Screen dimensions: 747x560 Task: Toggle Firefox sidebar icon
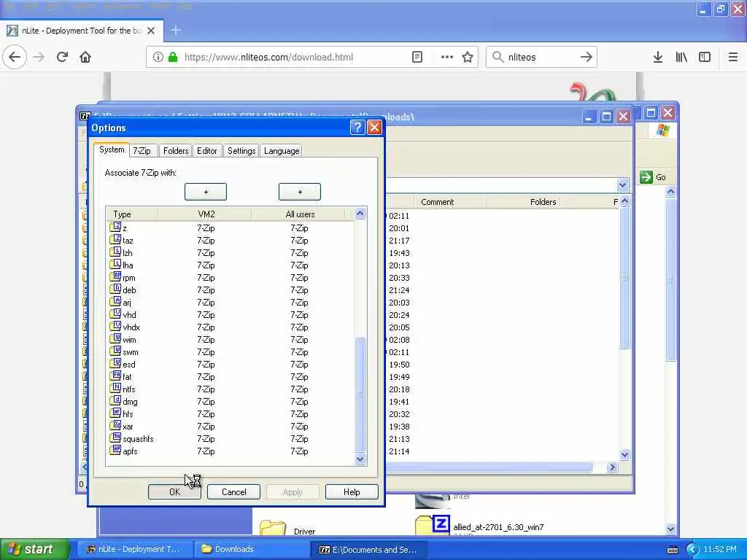pos(705,57)
